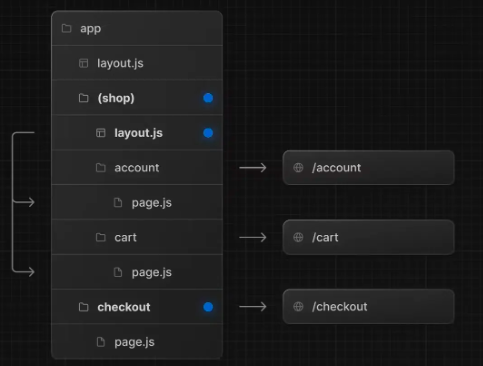
Task: Click the "/account" URL text
Action: click(337, 168)
